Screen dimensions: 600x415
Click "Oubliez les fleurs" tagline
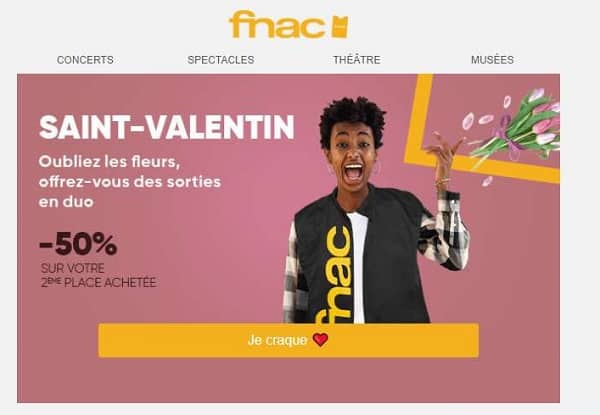pyautogui.click(x=109, y=162)
